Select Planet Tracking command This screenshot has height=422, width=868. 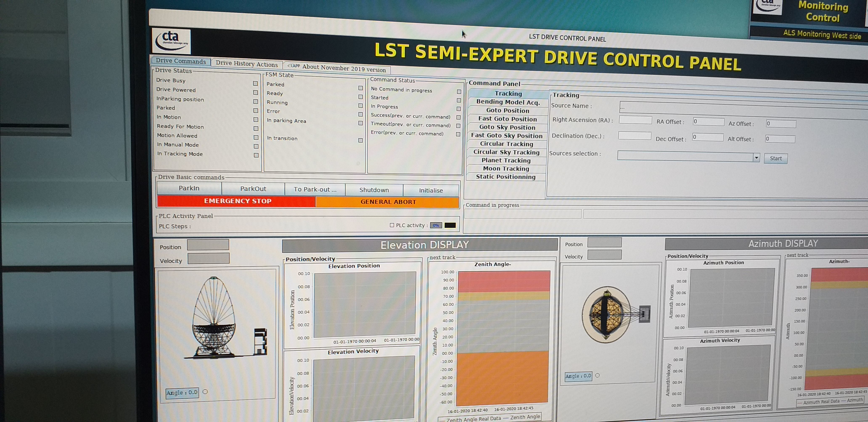click(506, 161)
